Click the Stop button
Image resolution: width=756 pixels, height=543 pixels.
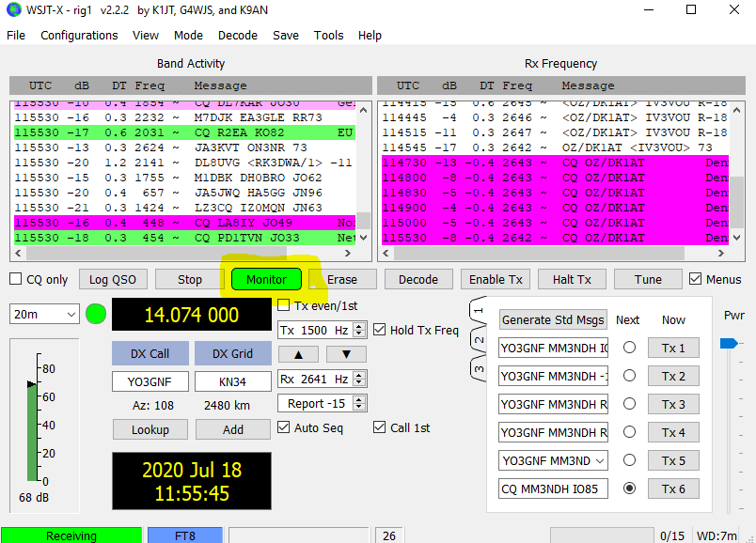point(190,279)
